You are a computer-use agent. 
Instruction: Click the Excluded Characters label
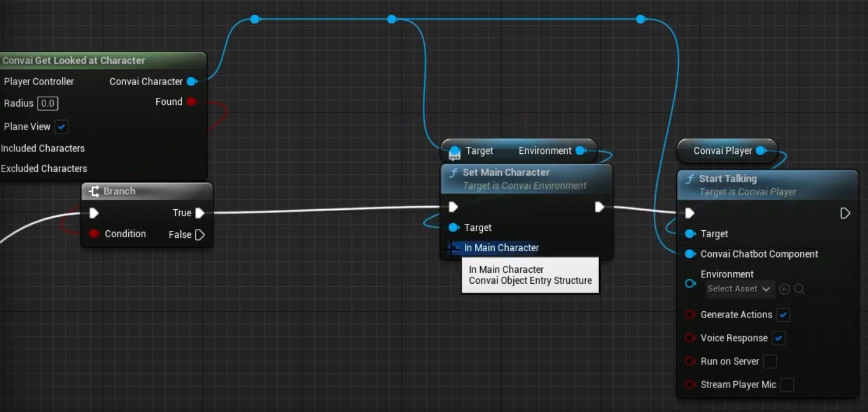point(44,168)
